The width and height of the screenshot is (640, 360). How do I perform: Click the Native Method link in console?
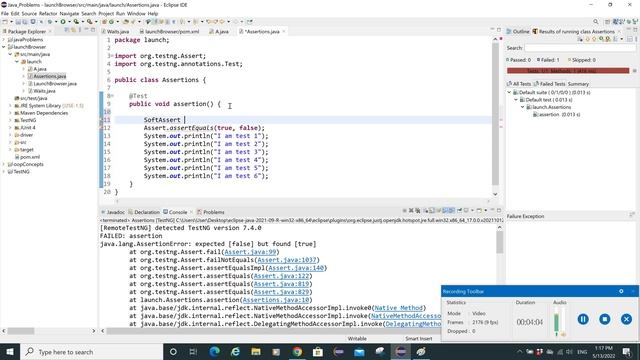tap(398, 308)
